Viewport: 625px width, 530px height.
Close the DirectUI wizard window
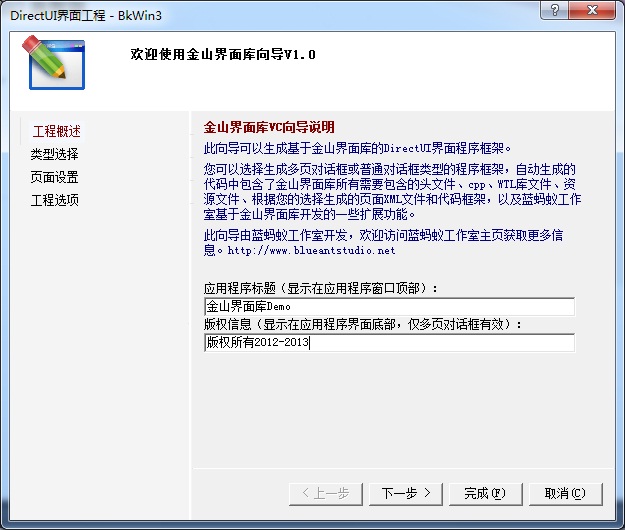[592, 10]
